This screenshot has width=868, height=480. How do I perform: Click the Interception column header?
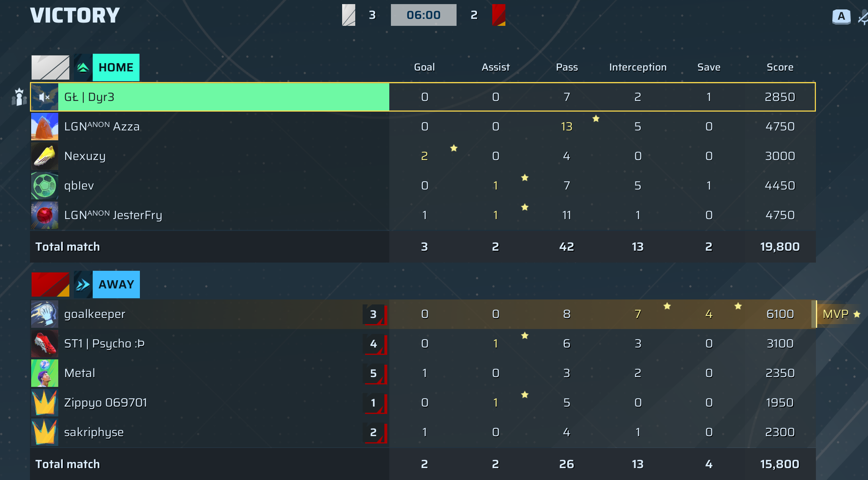point(637,67)
